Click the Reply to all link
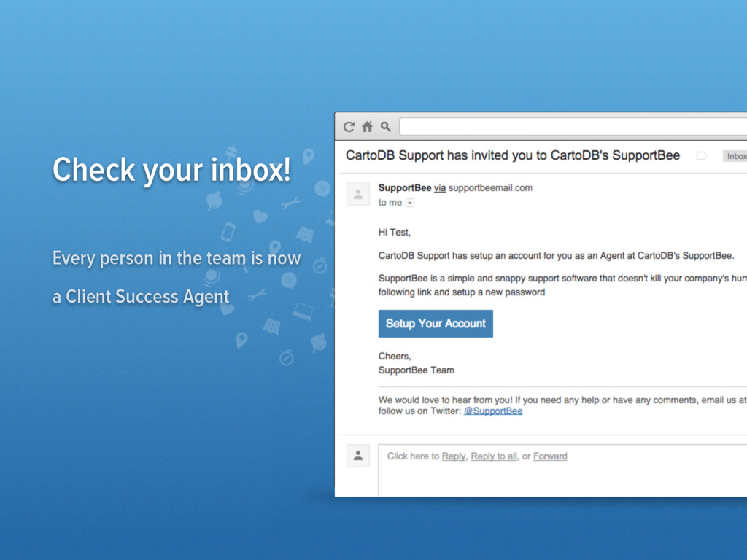Viewport: 747px width, 560px height. (494, 456)
